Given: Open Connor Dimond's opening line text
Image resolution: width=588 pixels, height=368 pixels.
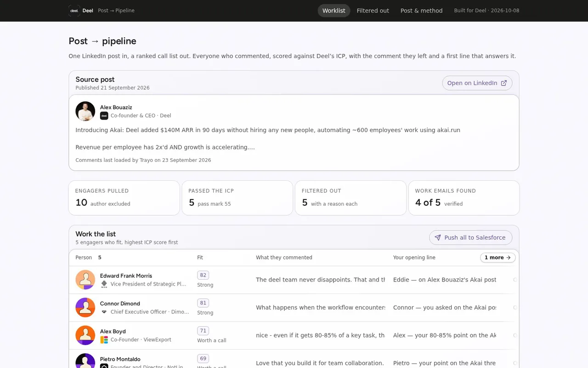Looking at the screenshot, I should pyautogui.click(x=445, y=308).
